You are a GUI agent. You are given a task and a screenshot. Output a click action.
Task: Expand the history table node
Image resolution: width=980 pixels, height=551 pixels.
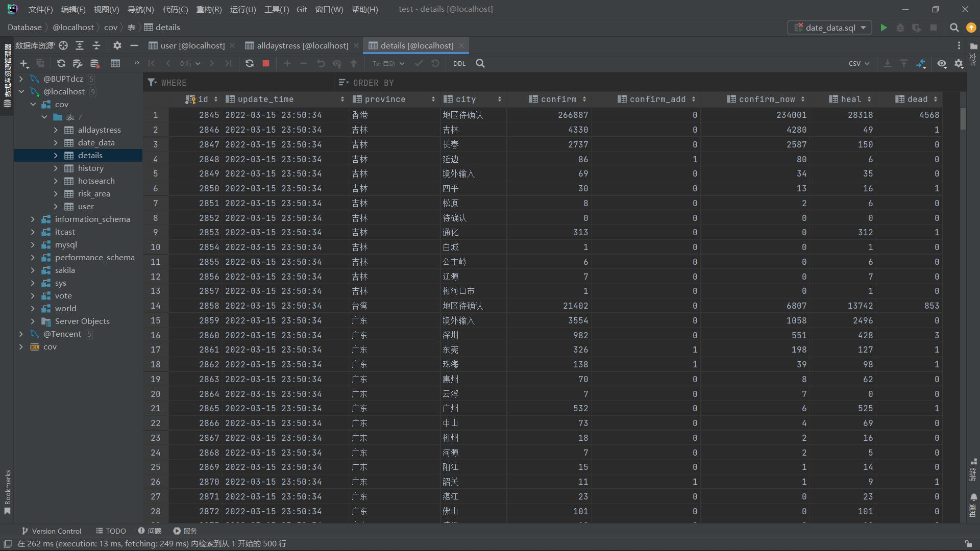pyautogui.click(x=56, y=168)
